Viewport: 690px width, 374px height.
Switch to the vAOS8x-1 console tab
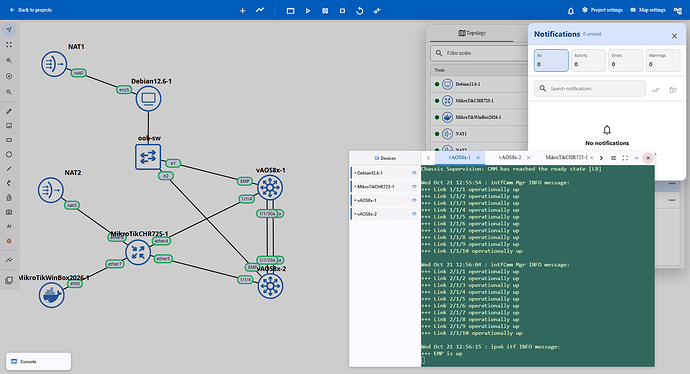point(459,158)
